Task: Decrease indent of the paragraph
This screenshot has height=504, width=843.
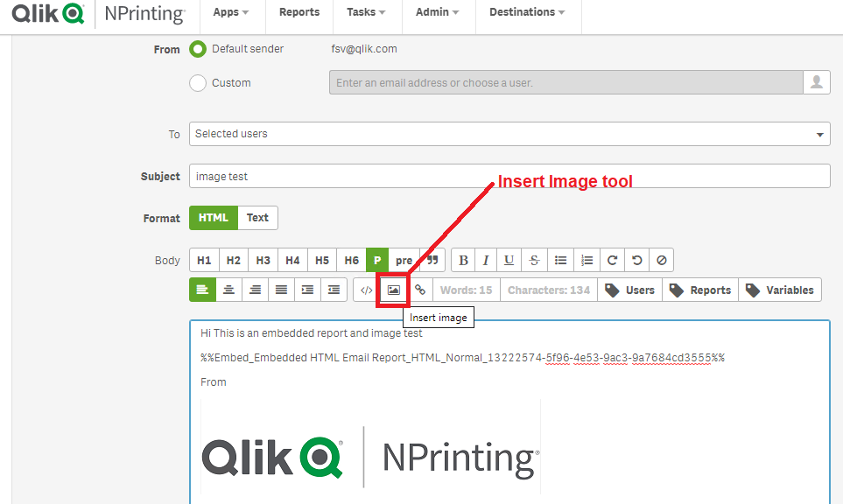Action: point(334,290)
